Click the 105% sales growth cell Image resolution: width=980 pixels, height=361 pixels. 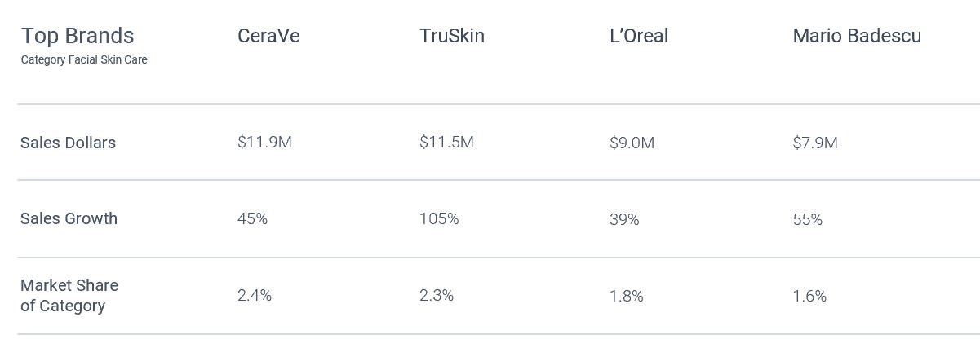[x=439, y=219]
